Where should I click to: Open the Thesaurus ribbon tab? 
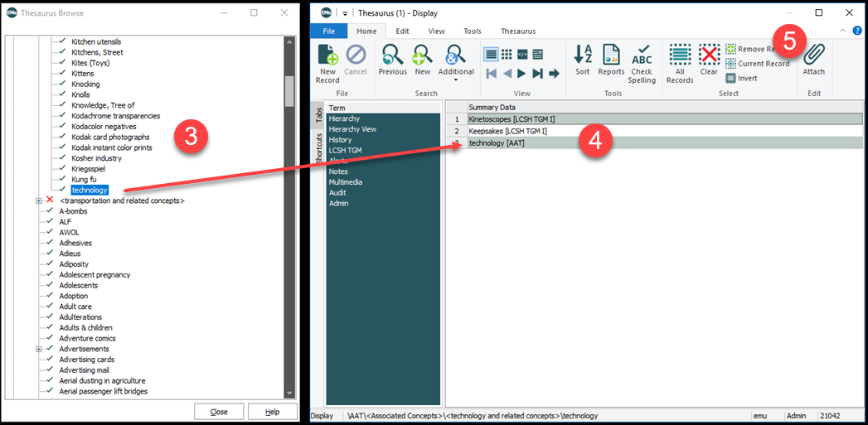[x=517, y=31]
